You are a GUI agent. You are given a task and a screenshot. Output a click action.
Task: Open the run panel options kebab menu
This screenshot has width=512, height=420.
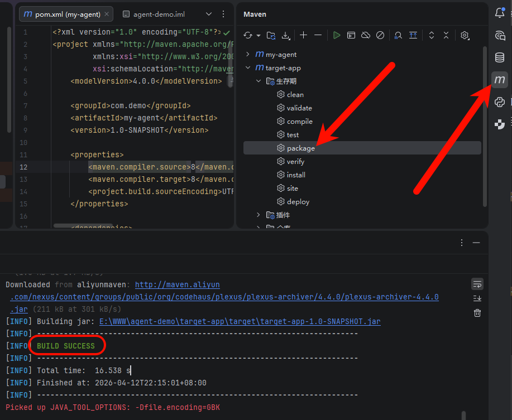point(462,243)
